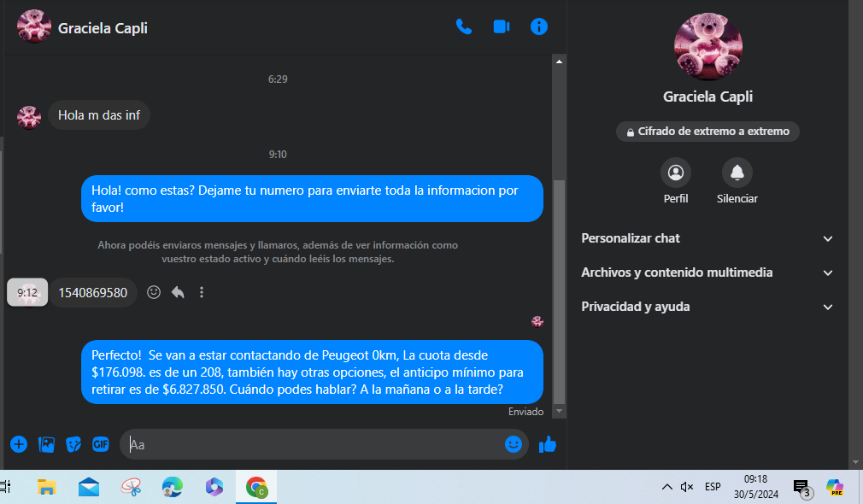The width and height of the screenshot is (863, 504).
Task: Open more options for 1540869580 message
Action: pos(202,292)
